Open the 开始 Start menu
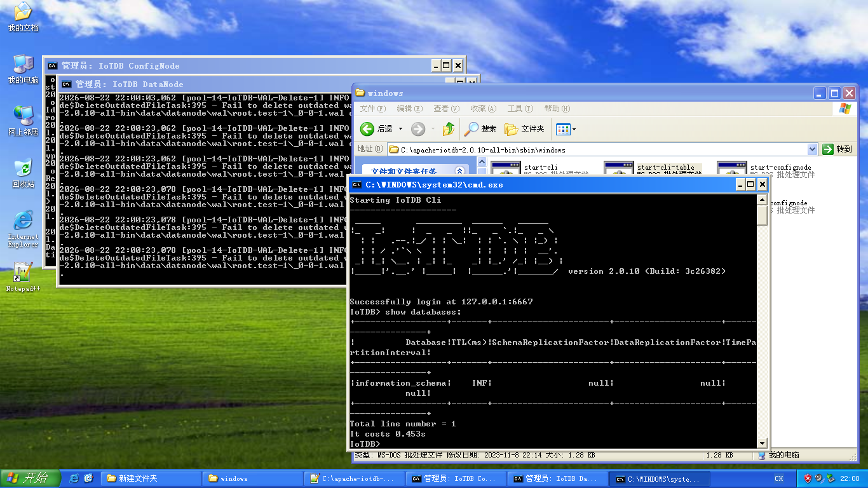The width and height of the screenshot is (868, 488). 31,478
